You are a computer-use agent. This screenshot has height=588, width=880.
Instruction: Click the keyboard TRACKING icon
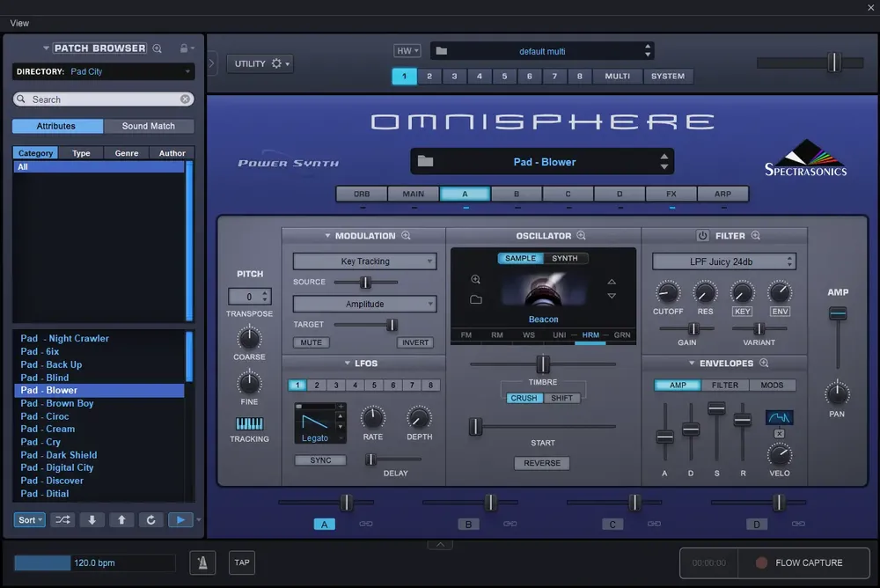249,423
